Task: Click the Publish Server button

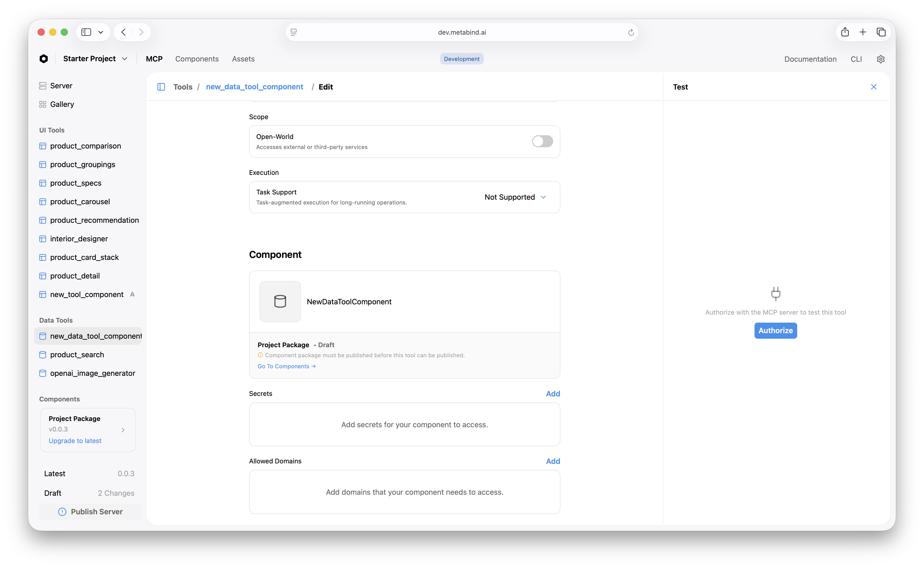Action: point(90,512)
